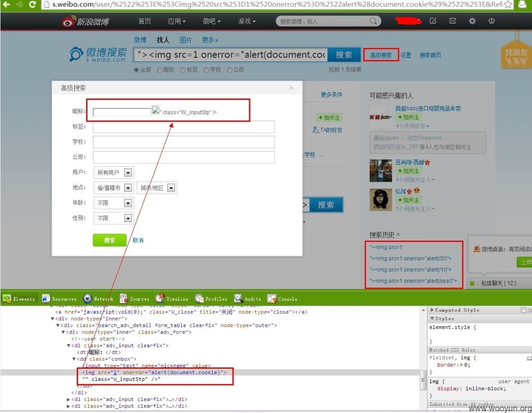Click the 设置 link near search
The height and width of the screenshot is (413, 532).
406,55
